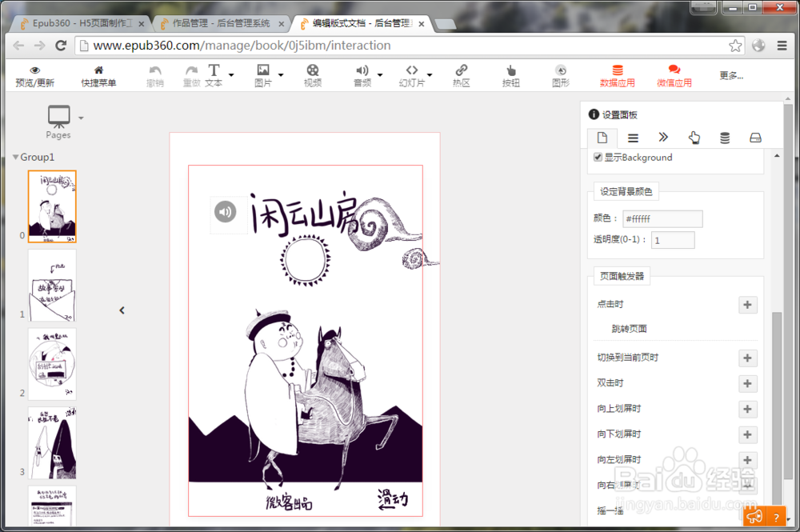Edit the 透明度(0-1) opacity field

pos(673,240)
